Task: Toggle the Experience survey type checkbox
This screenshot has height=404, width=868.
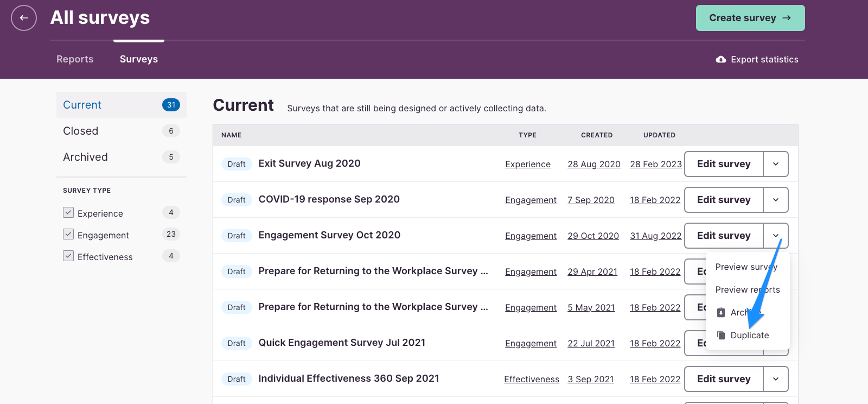Action: (68, 212)
